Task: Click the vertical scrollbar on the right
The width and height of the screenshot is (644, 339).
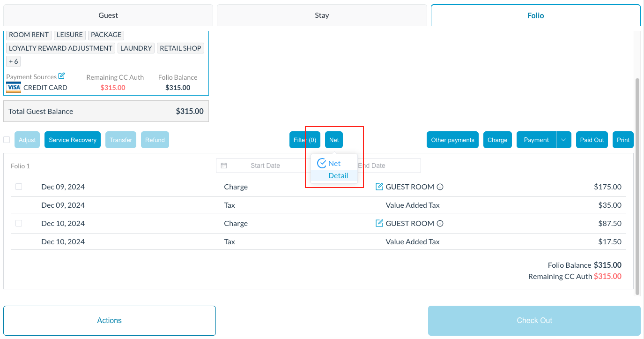Action: 637,188
